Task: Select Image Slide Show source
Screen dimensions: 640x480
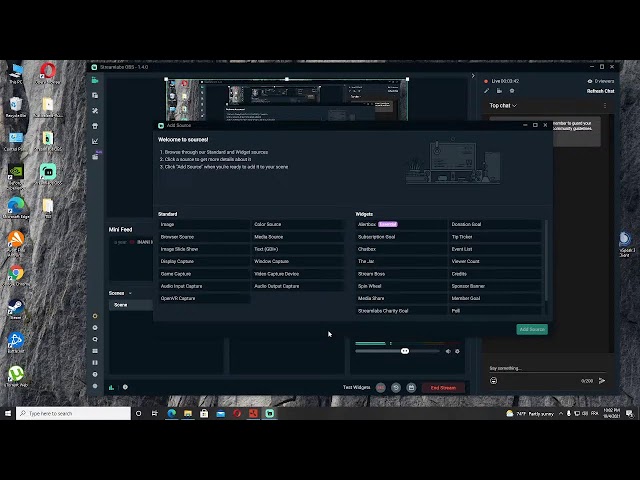Action: [204, 249]
